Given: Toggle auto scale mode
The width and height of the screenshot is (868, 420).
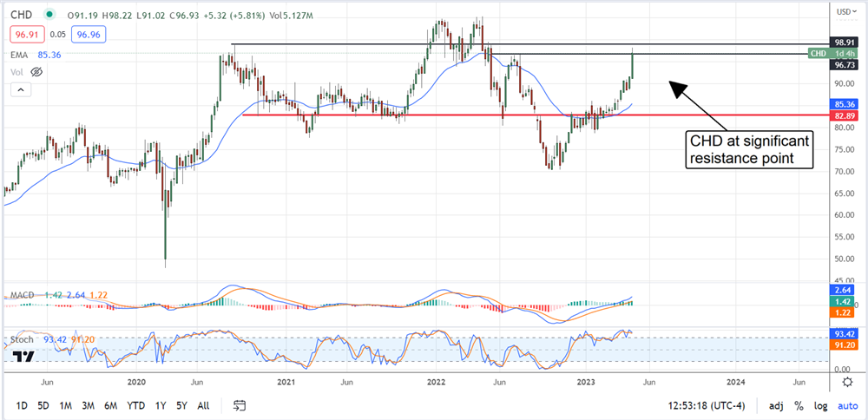Looking at the screenshot, I should [x=847, y=405].
